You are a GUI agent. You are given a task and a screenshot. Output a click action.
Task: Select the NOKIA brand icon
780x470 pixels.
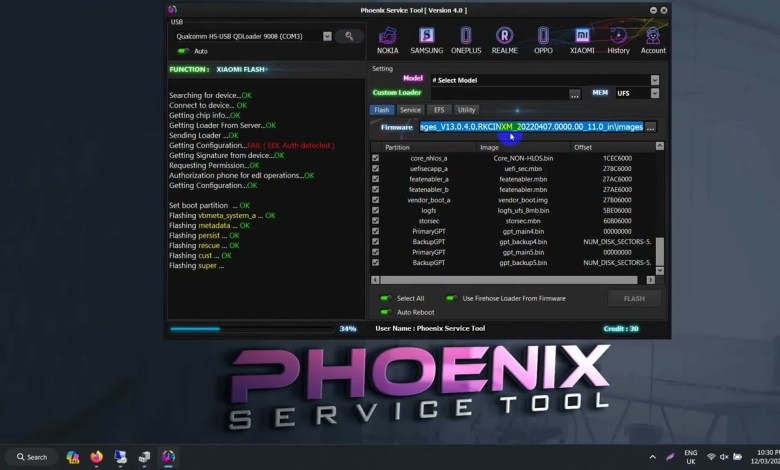click(387, 39)
